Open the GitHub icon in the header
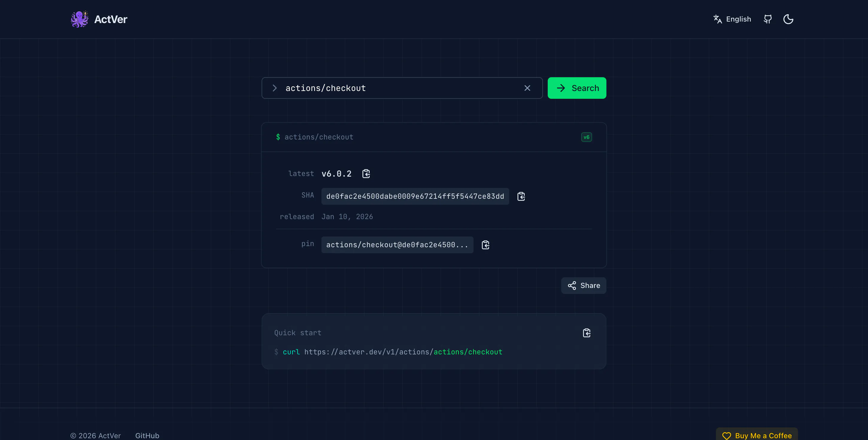This screenshot has height=440, width=868. [768, 19]
